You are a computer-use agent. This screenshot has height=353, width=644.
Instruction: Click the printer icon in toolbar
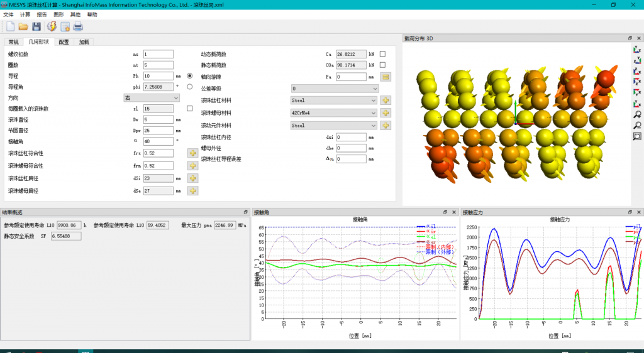coord(78,26)
